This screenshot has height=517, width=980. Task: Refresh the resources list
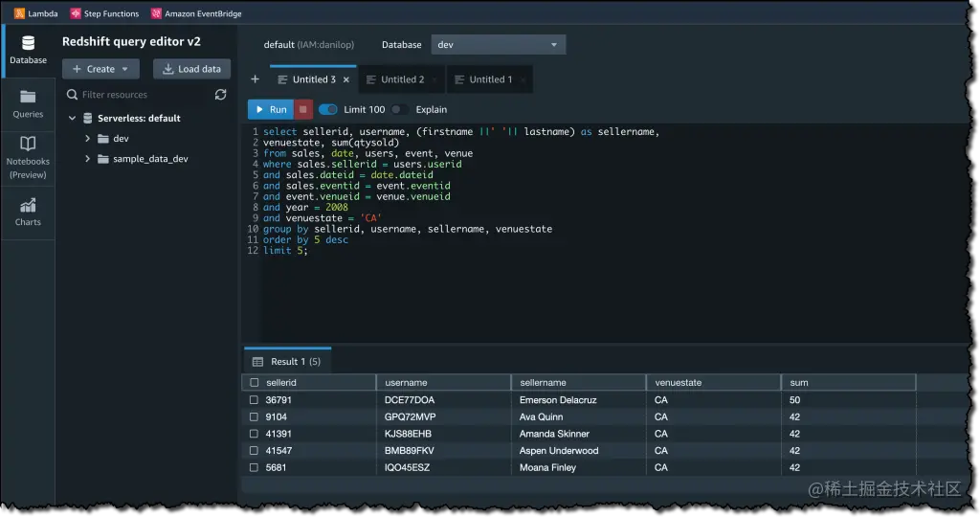click(221, 95)
